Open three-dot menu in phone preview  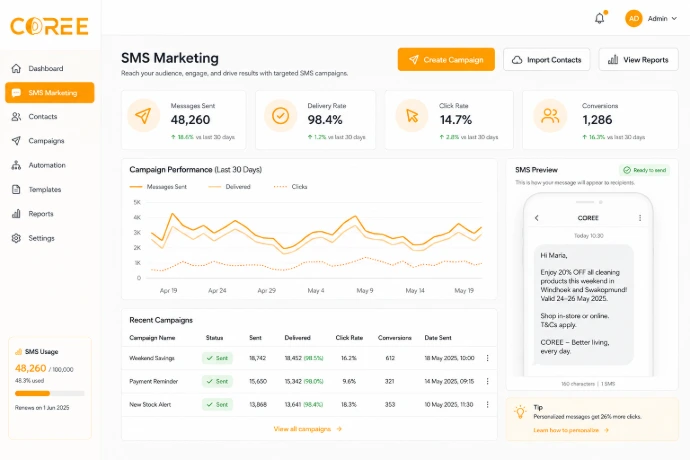point(640,218)
